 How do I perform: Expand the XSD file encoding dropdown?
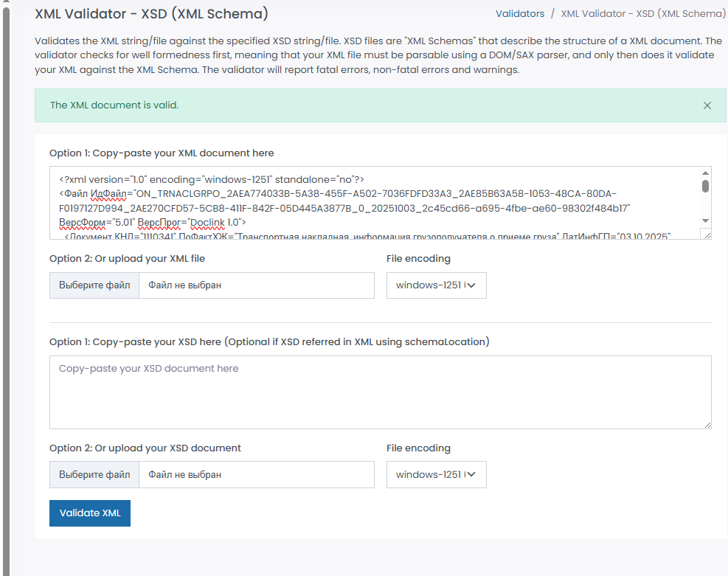(436, 475)
